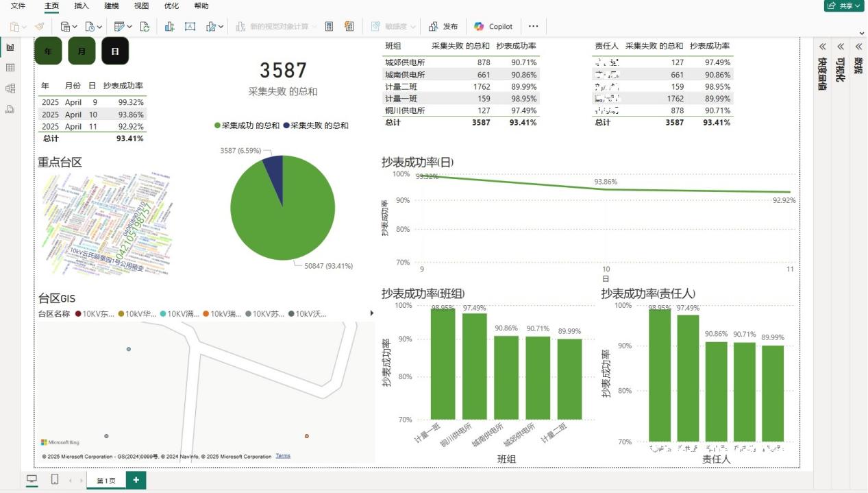Insert a text box from toolbar
This screenshot has height=493, width=868.
[x=190, y=26]
